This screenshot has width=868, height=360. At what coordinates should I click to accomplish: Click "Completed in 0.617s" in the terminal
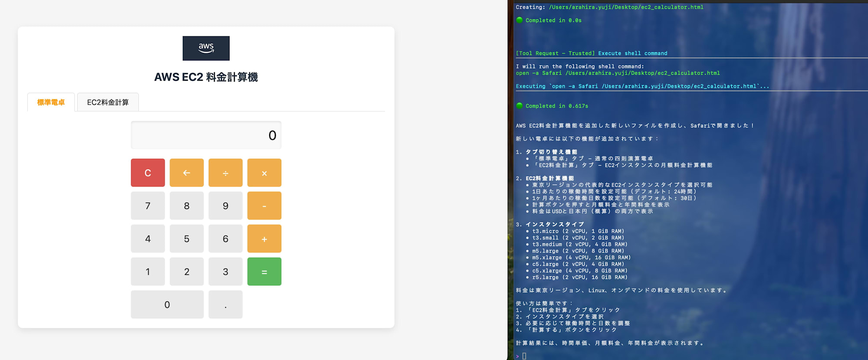[557, 106]
